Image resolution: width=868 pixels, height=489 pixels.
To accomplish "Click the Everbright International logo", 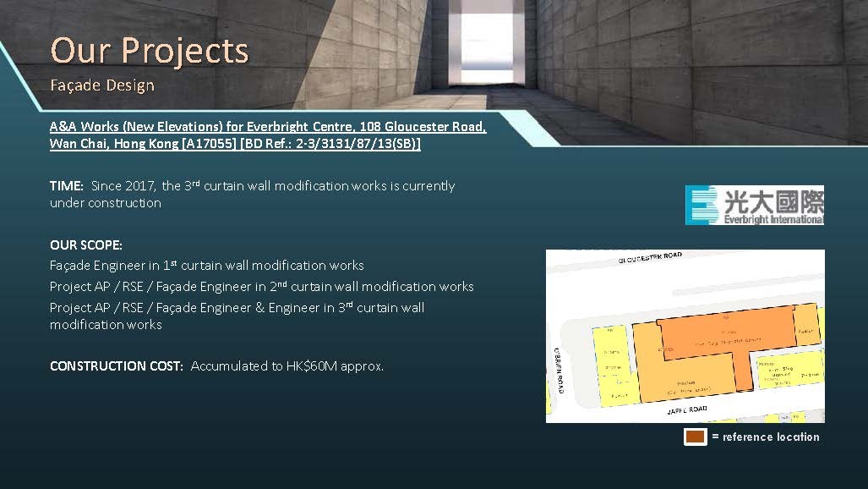I will 754,206.
